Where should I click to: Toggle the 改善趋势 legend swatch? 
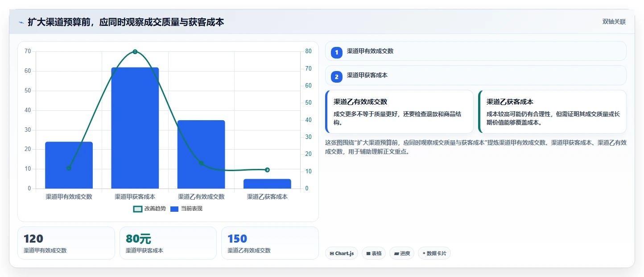tap(138, 209)
